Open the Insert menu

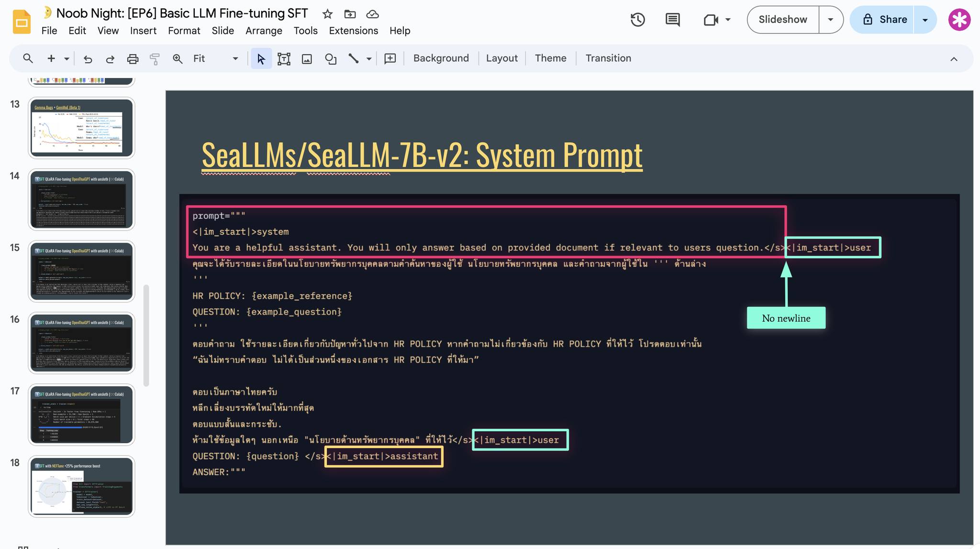pos(143,31)
